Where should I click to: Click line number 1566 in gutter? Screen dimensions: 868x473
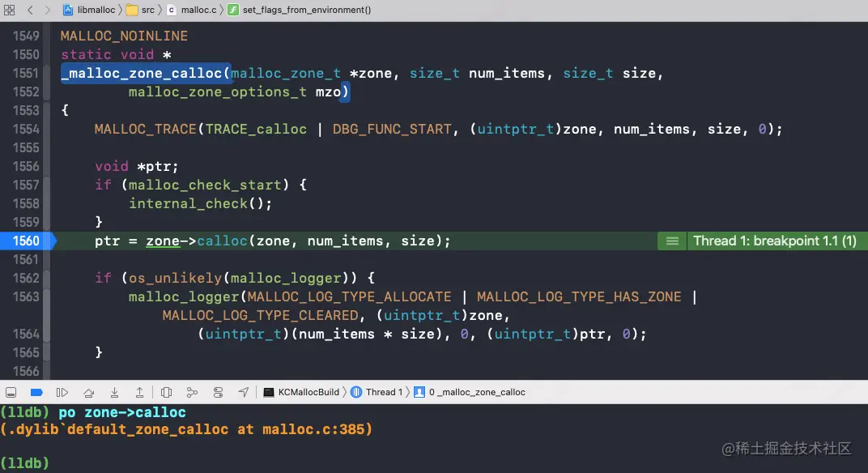[x=25, y=371]
